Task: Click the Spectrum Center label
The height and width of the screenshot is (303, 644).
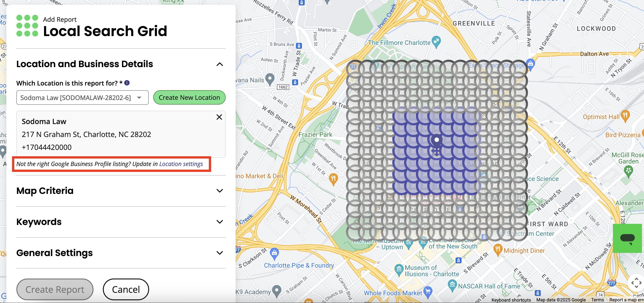Action: click(x=530, y=234)
